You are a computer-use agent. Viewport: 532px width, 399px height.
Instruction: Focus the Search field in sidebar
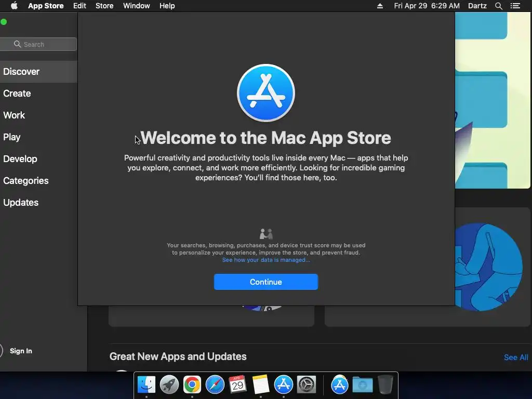tap(38, 44)
